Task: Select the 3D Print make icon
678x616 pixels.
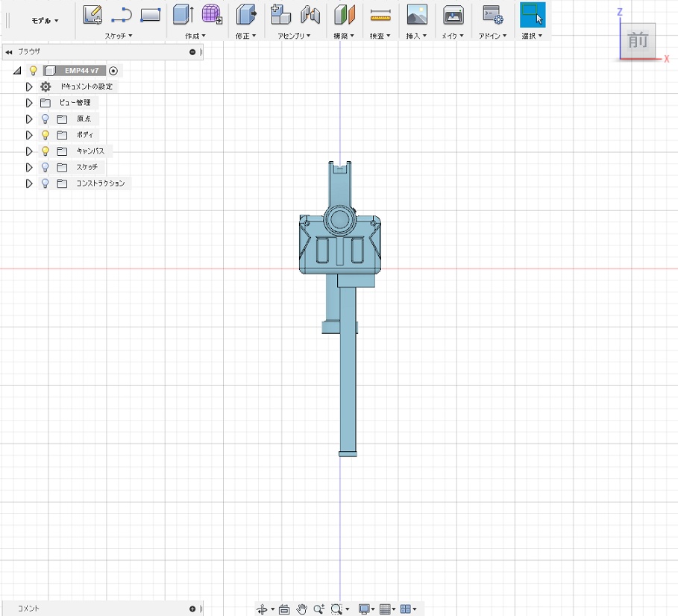Action: pos(453,14)
